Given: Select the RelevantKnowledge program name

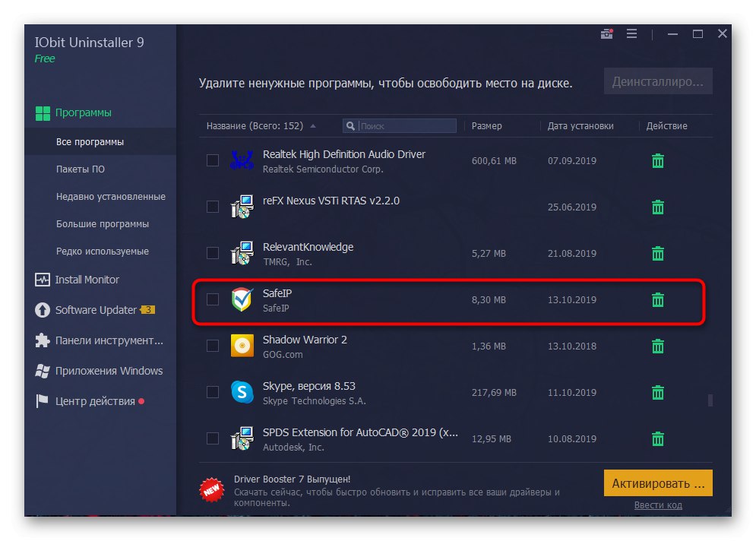Looking at the screenshot, I should point(308,247).
